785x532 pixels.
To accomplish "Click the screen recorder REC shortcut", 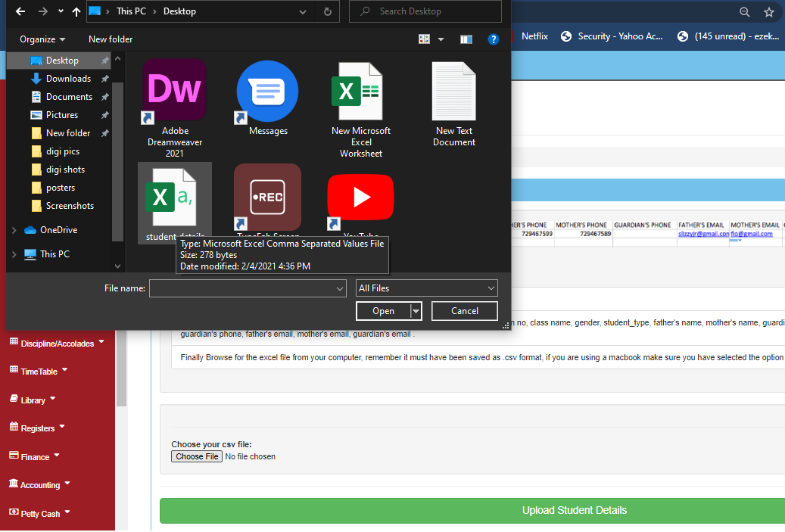I will point(267,198).
